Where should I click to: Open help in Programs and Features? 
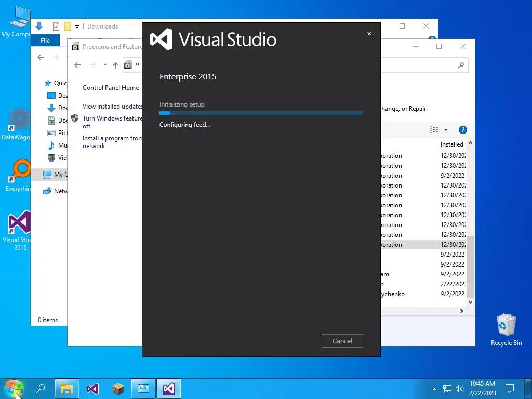click(x=462, y=130)
